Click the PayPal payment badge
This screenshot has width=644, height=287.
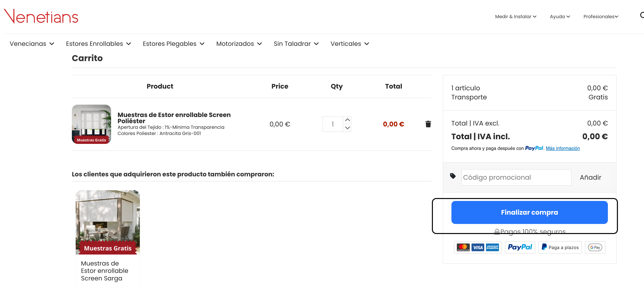(520, 247)
